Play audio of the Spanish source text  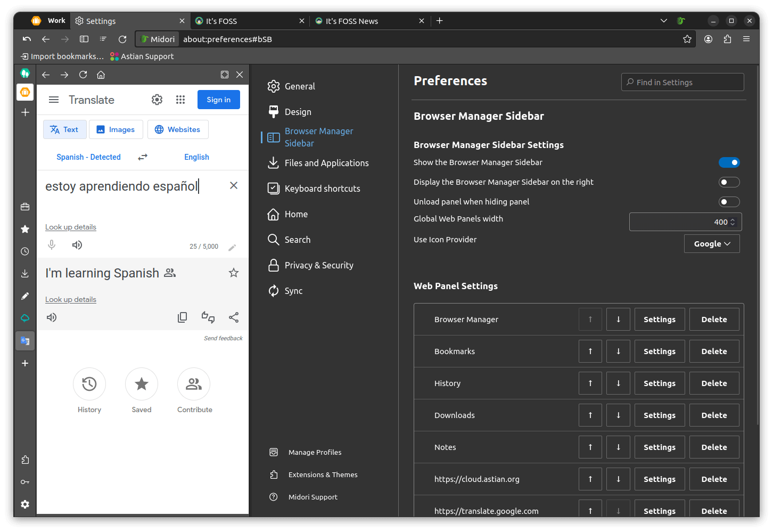point(77,244)
